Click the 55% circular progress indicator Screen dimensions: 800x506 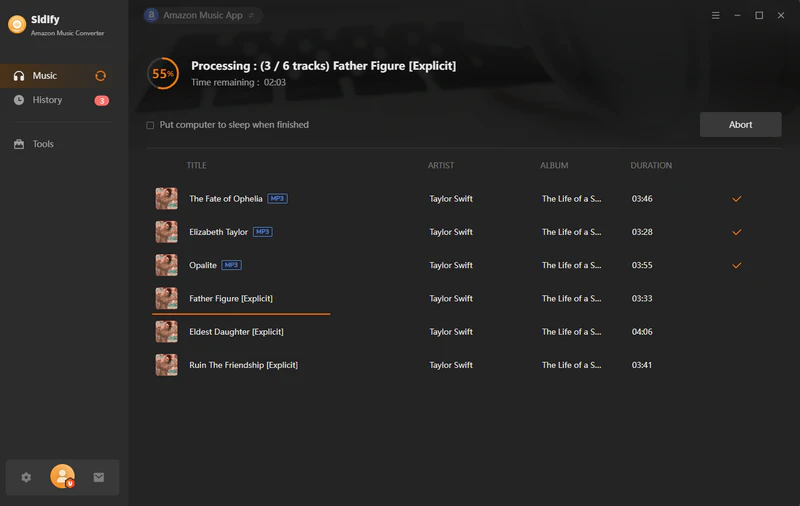[163, 74]
